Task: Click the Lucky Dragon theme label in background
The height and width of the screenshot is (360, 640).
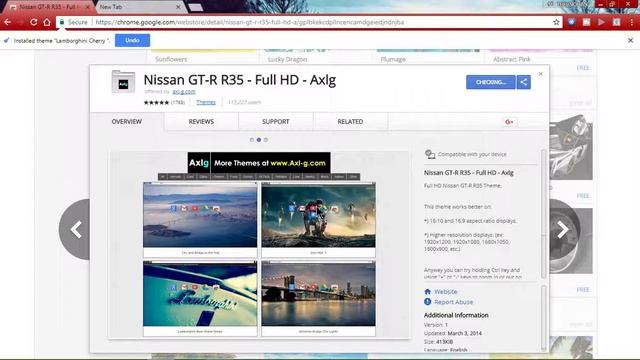Action: click(x=287, y=59)
